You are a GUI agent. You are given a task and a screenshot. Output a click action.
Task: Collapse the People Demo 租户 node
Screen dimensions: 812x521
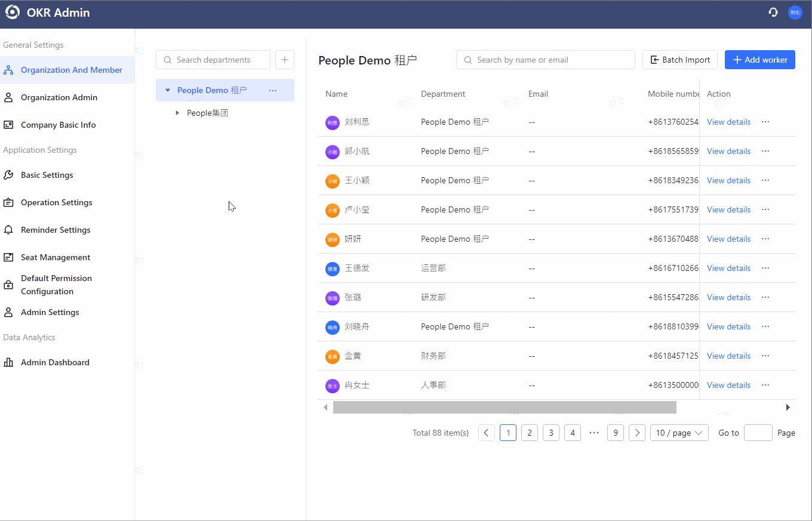tap(167, 90)
